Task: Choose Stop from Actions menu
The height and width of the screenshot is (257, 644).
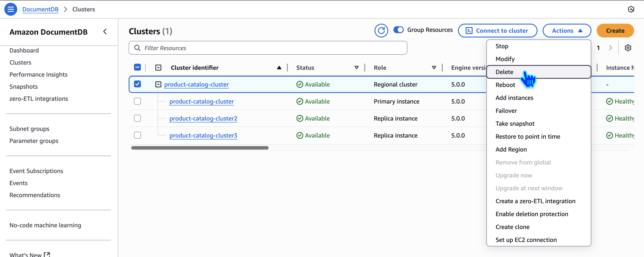Action: point(539,46)
